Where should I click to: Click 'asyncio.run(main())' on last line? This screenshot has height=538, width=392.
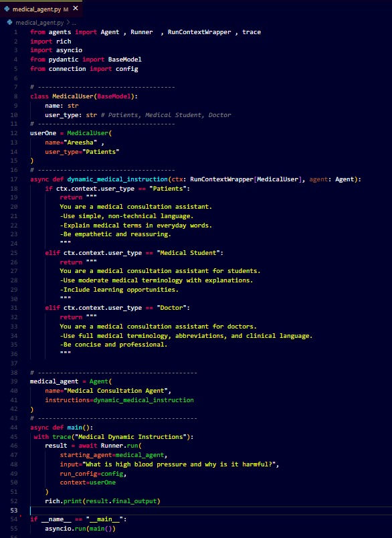tap(80, 529)
